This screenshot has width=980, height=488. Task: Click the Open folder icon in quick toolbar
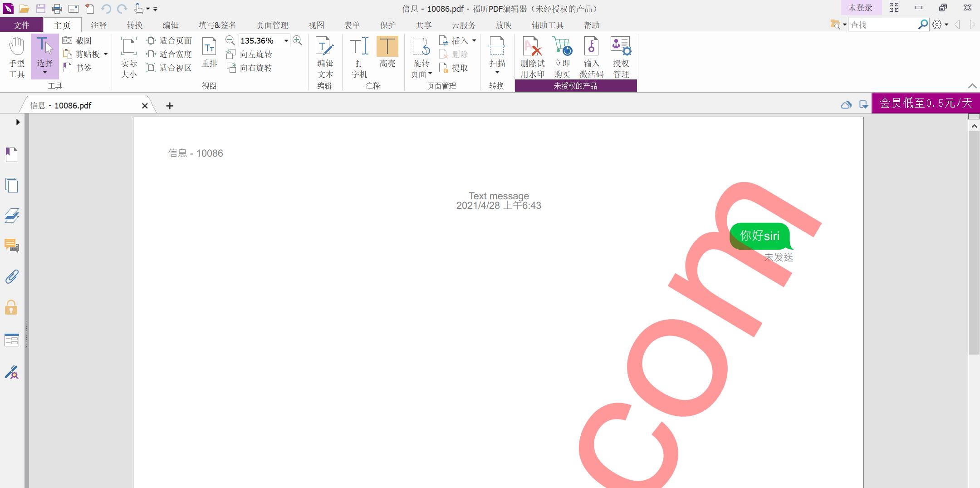pos(24,8)
